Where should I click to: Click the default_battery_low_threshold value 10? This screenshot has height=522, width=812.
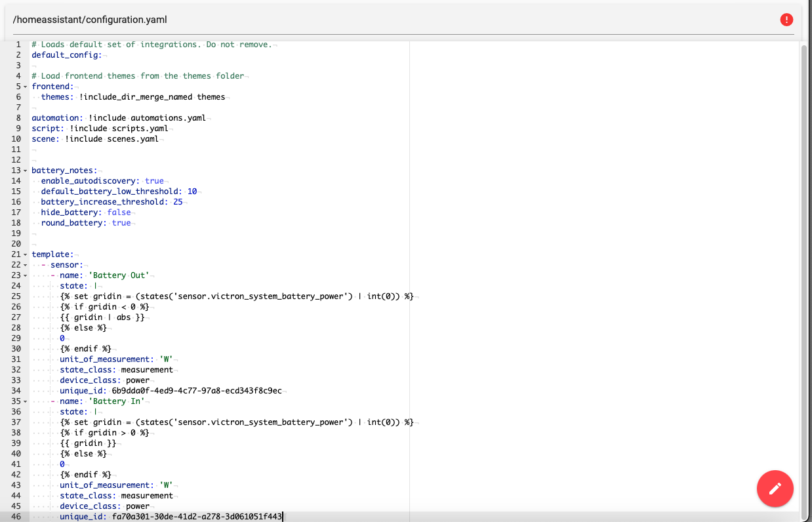click(192, 191)
